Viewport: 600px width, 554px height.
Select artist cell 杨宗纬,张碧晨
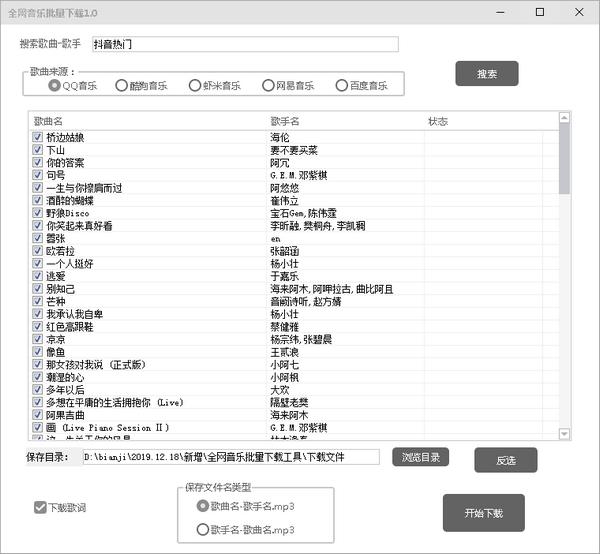(x=301, y=339)
